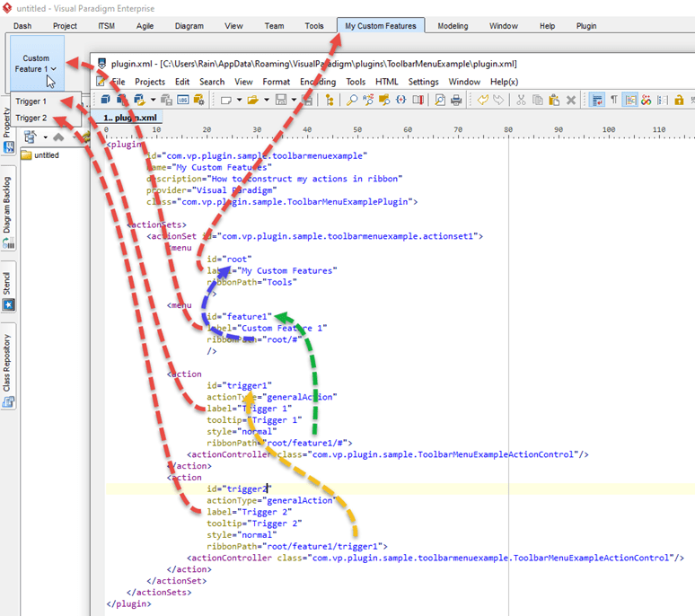Toggle the show paragraph marks pilcrow button
The height and width of the screenshot is (616, 695).
pyautogui.click(x=614, y=100)
